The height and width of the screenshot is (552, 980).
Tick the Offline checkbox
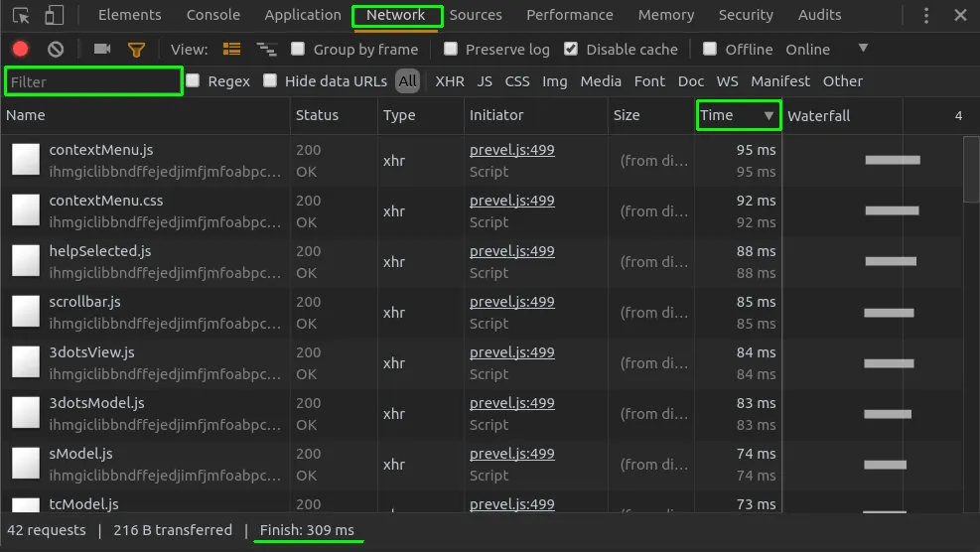709,49
